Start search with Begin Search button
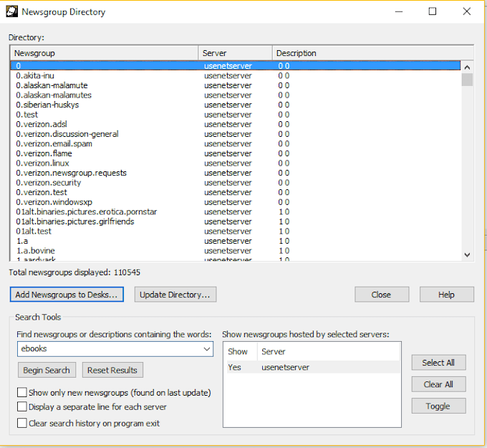The image size is (487, 448). (x=47, y=370)
